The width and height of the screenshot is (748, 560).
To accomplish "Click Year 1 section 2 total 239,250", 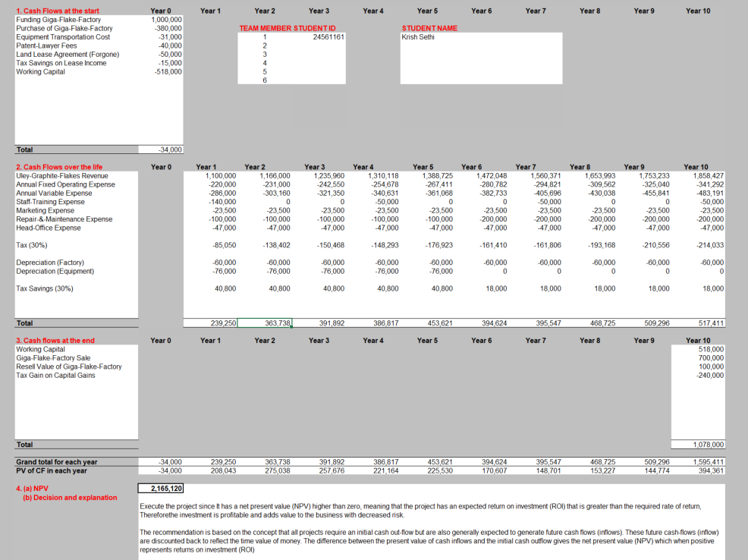I will 223,323.
